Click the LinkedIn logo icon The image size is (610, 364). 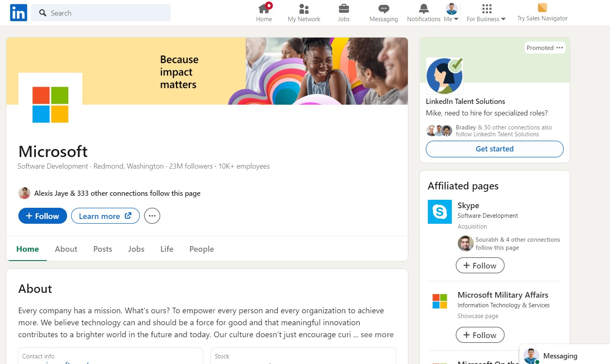point(18,13)
